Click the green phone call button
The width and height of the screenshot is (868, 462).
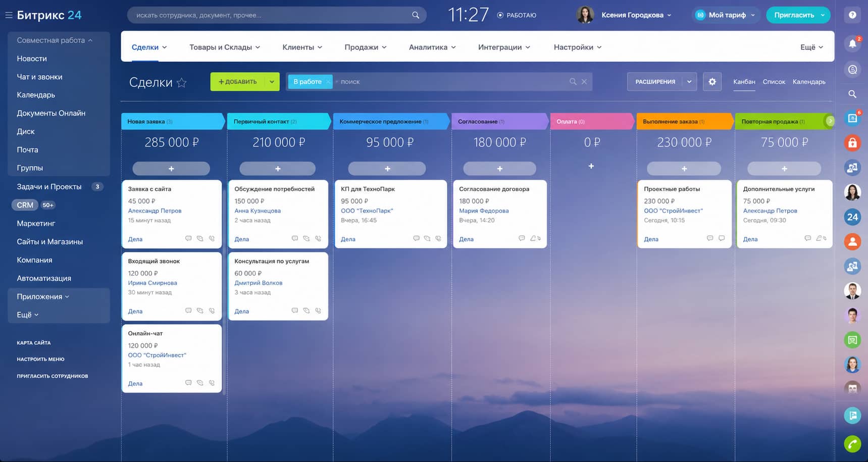tap(852, 444)
